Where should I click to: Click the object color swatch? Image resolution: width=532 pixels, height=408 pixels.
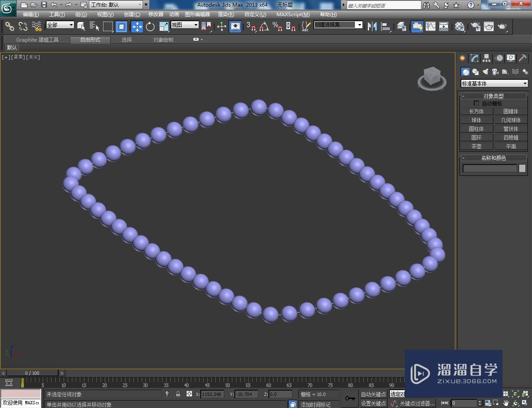click(522, 168)
